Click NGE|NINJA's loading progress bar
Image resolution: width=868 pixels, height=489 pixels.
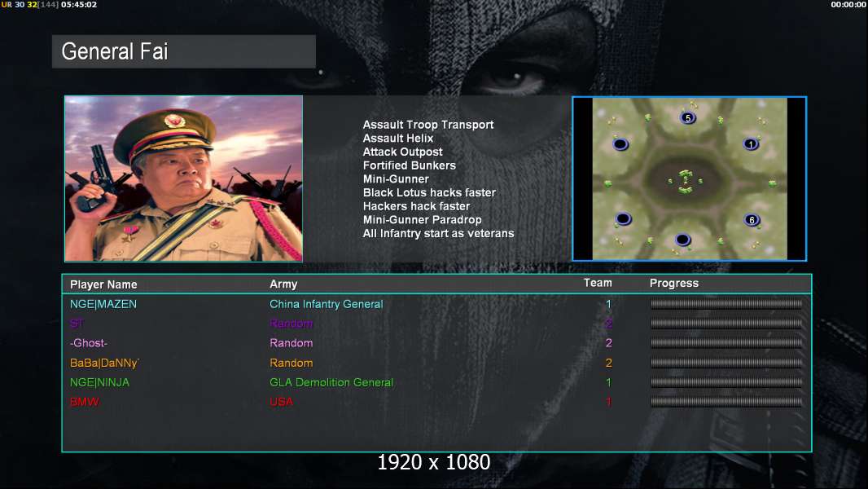click(x=726, y=382)
